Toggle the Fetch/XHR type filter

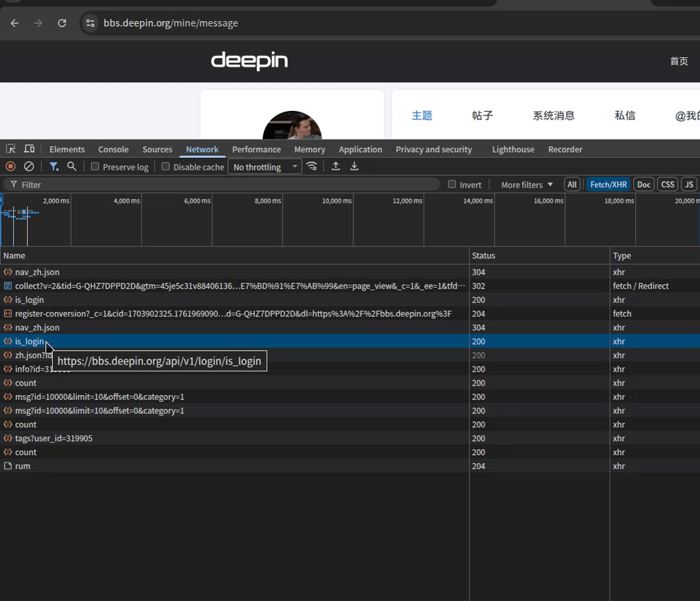608,184
